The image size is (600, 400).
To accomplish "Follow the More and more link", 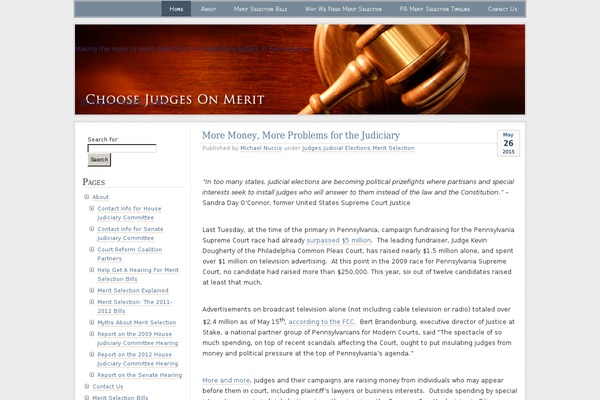I will [x=226, y=380].
